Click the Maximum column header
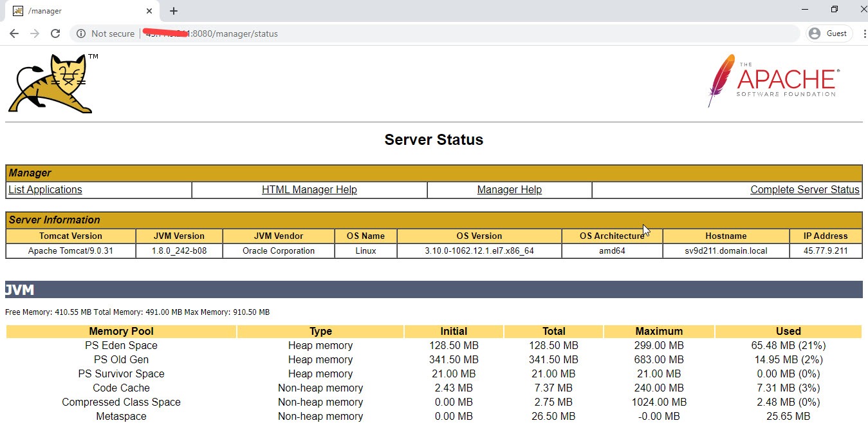The image size is (868, 425). pos(659,332)
